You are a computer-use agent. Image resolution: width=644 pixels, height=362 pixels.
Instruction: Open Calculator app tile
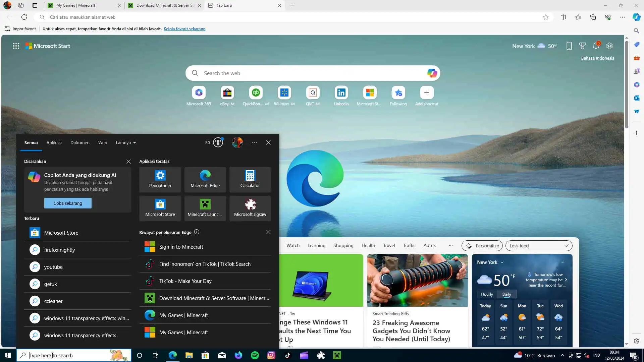click(x=250, y=179)
